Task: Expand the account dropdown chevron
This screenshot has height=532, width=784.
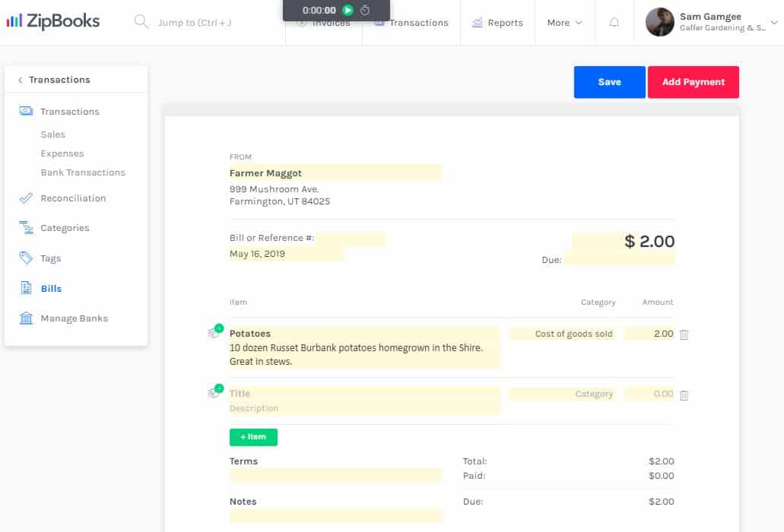Action: pyautogui.click(x=774, y=23)
